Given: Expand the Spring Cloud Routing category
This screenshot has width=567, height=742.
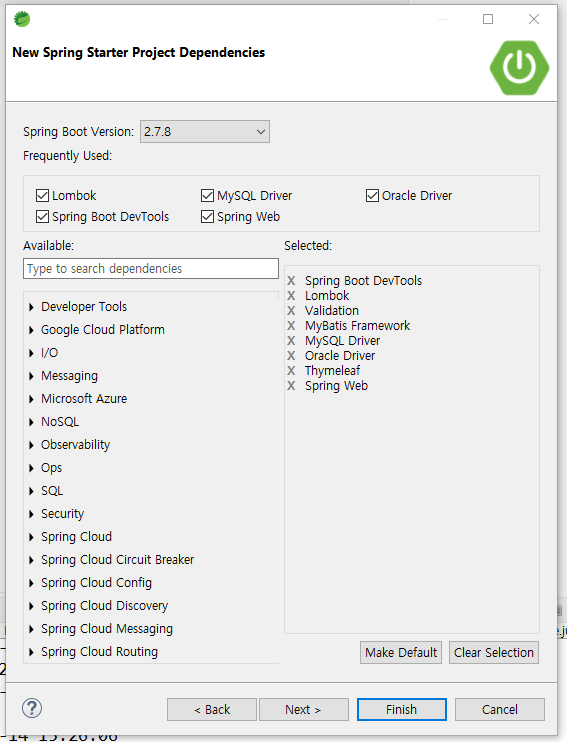Looking at the screenshot, I should (31, 652).
